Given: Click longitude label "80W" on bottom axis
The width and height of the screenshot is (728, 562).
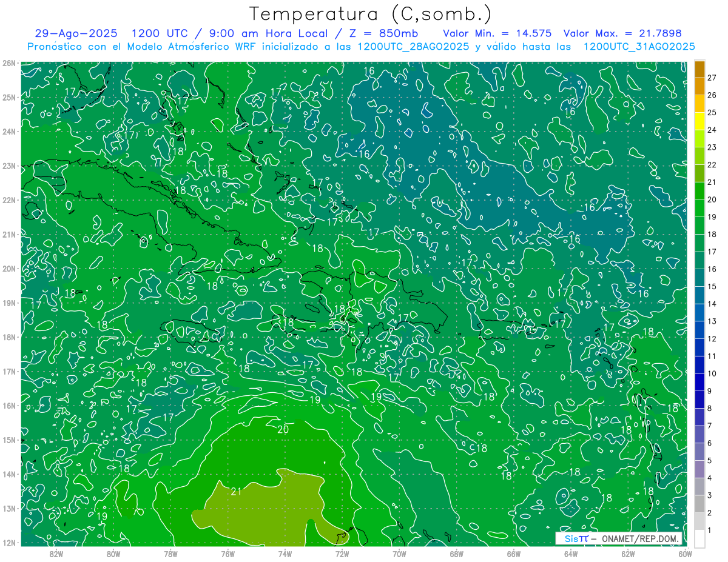Looking at the screenshot, I should tap(113, 554).
